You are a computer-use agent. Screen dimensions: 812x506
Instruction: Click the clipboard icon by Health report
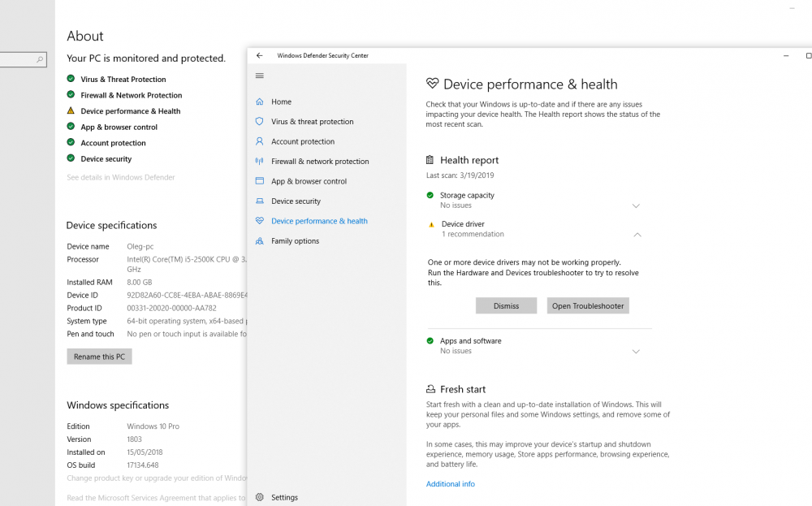pos(430,159)
